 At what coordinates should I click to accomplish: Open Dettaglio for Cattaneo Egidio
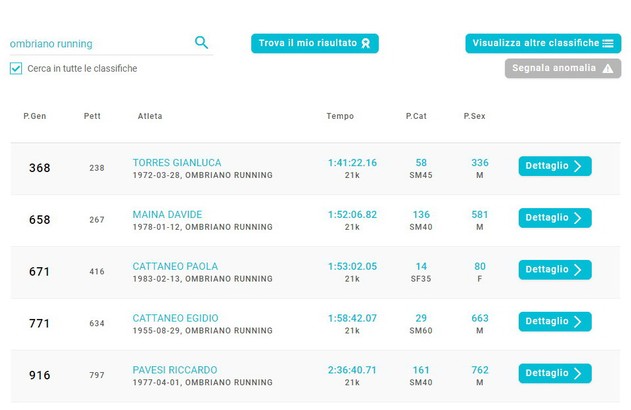555,321
